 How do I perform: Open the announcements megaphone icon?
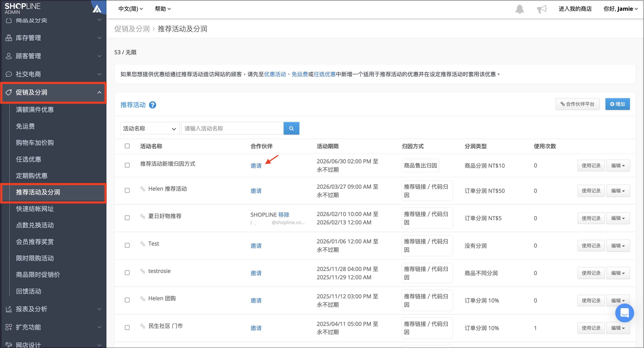(x=542, y=9)
